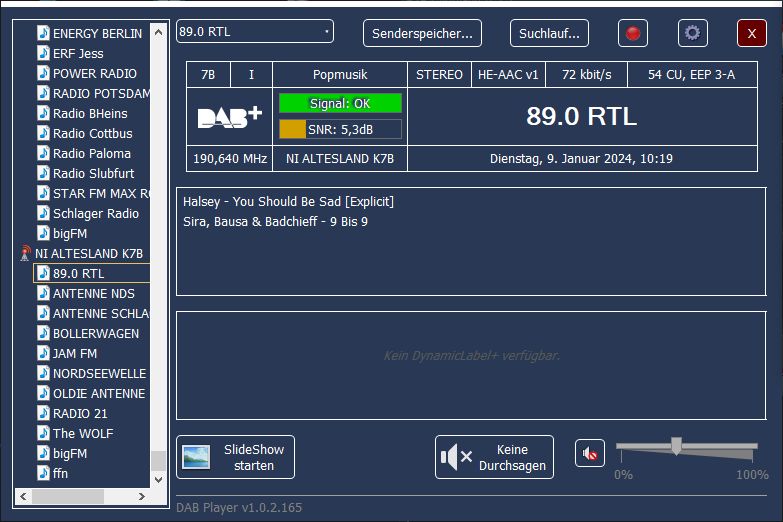783x522 pixels.
Task: Toggle mute with the speaker icon
Action: tap(590, 454)
